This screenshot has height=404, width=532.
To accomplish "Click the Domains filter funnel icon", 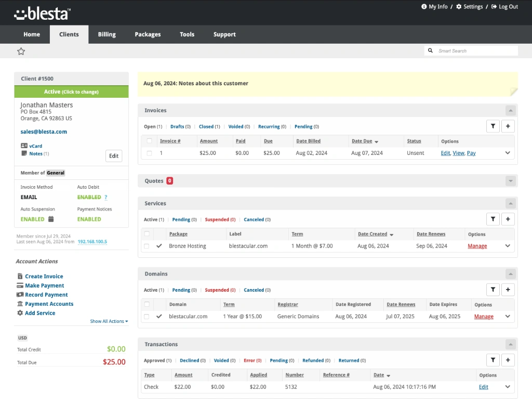I will point(493,290).
